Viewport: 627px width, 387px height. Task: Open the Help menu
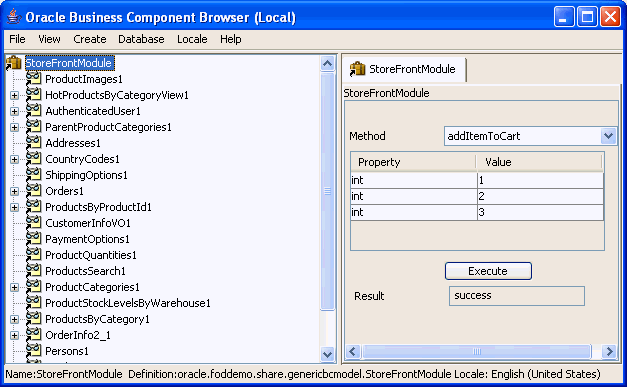231,39
